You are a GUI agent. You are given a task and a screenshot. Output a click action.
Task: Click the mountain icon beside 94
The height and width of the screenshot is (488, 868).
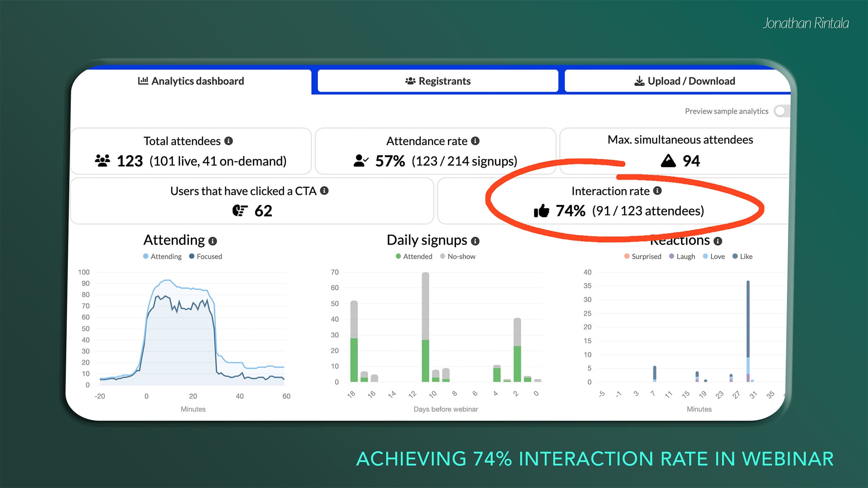click(668, 161)
